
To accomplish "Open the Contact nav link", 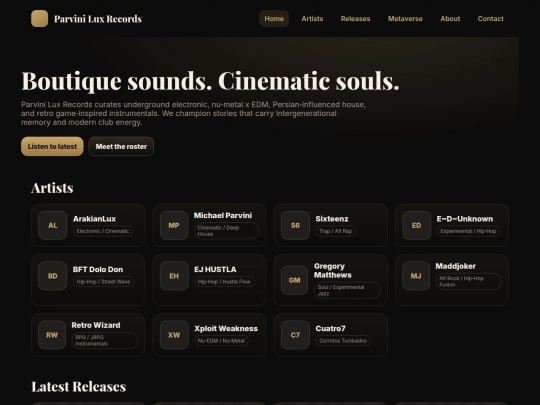I will tap(490, 19).
